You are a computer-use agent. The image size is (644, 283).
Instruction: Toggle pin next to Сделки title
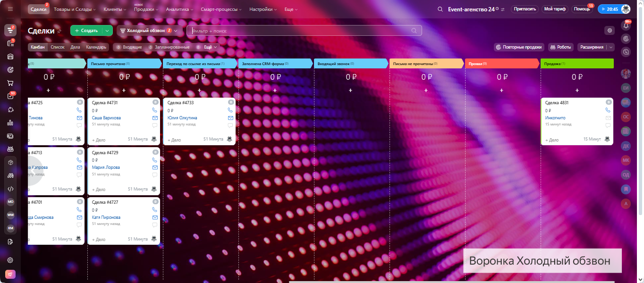pyautogui.click(x=59, y=31)
